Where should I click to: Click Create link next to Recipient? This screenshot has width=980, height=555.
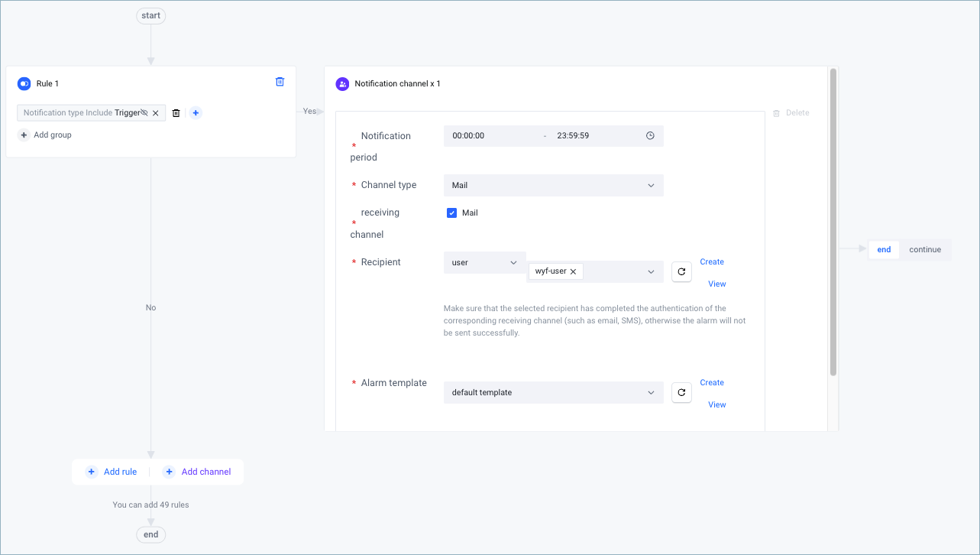tap(712, 261)
